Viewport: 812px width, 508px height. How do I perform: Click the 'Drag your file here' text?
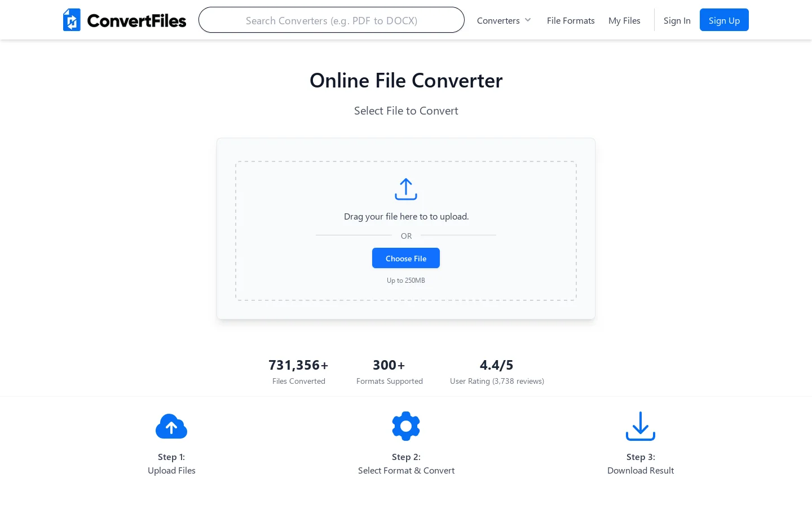pyautogui.click(x=406, y=216)
